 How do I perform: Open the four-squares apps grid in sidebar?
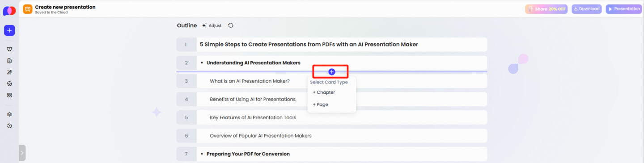(x=9, y=95)
